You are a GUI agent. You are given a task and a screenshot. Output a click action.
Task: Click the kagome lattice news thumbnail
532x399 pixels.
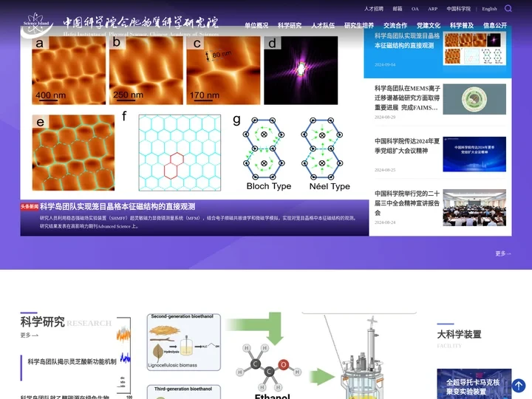[474, 49]
